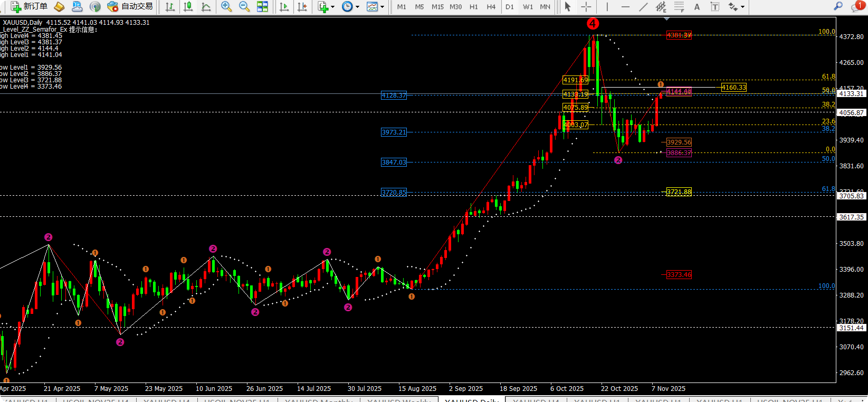Select the line chart icon
Screen dimensions: 868x402
206,7
